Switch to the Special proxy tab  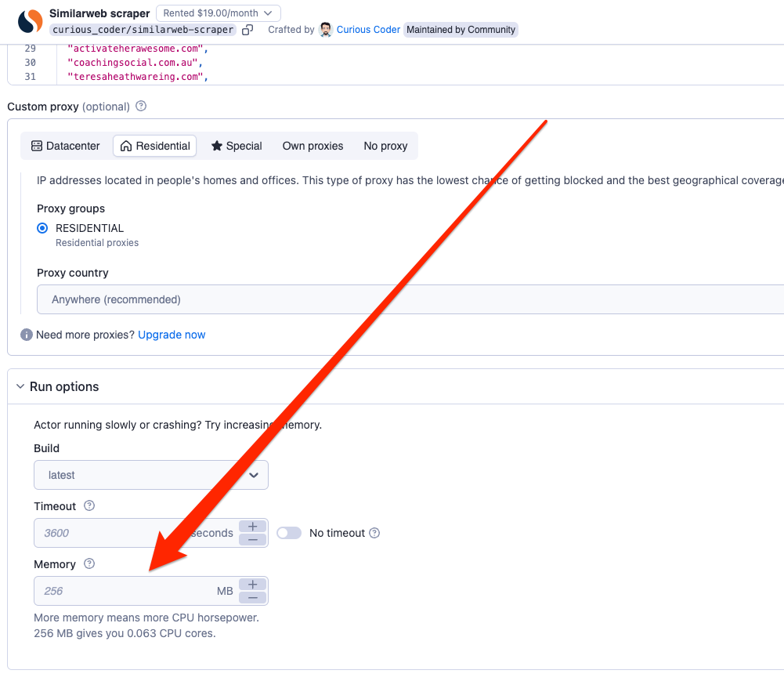(x=237, y=146)
